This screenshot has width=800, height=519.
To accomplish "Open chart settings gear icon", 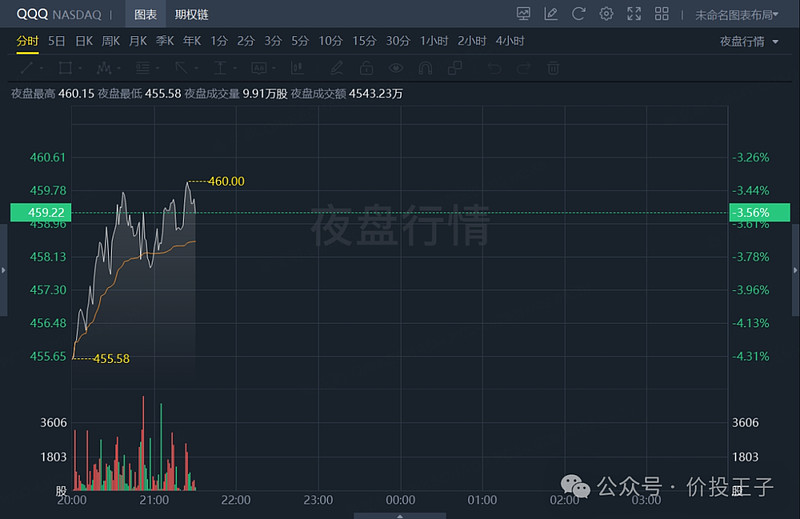I will [x=606, y=14].
